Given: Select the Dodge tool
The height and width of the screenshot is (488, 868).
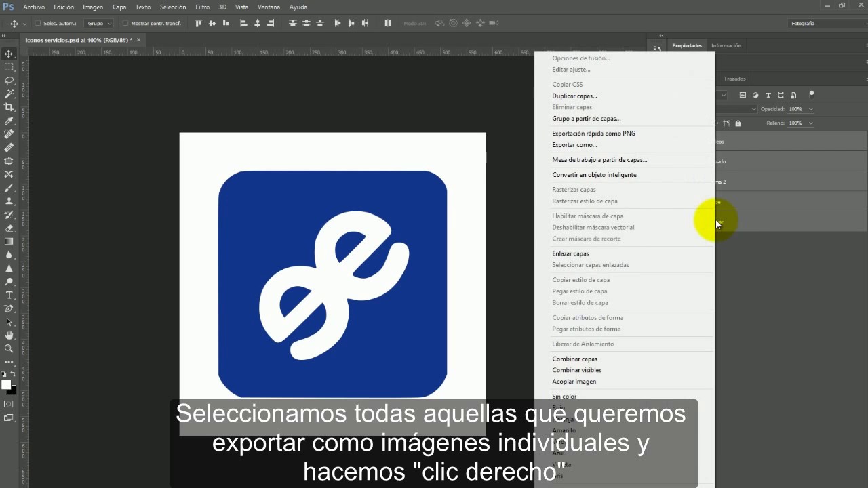Looking at the screenshot, I should [x=9, y=282].
